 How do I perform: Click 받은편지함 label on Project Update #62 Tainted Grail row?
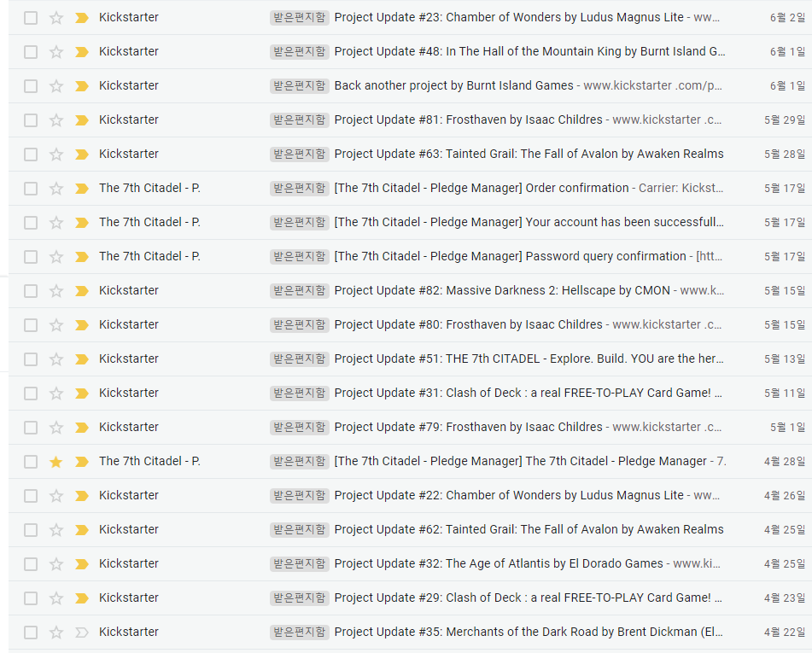point(300,530)
